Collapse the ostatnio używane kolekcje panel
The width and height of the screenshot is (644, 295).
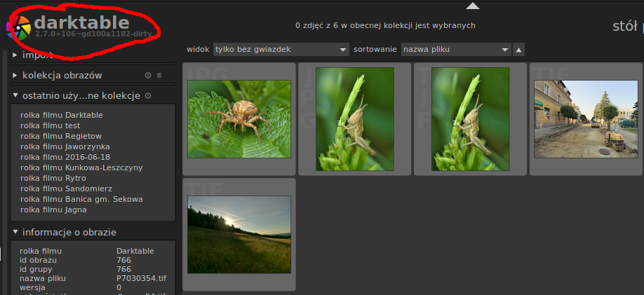click(x=15, y=96)
